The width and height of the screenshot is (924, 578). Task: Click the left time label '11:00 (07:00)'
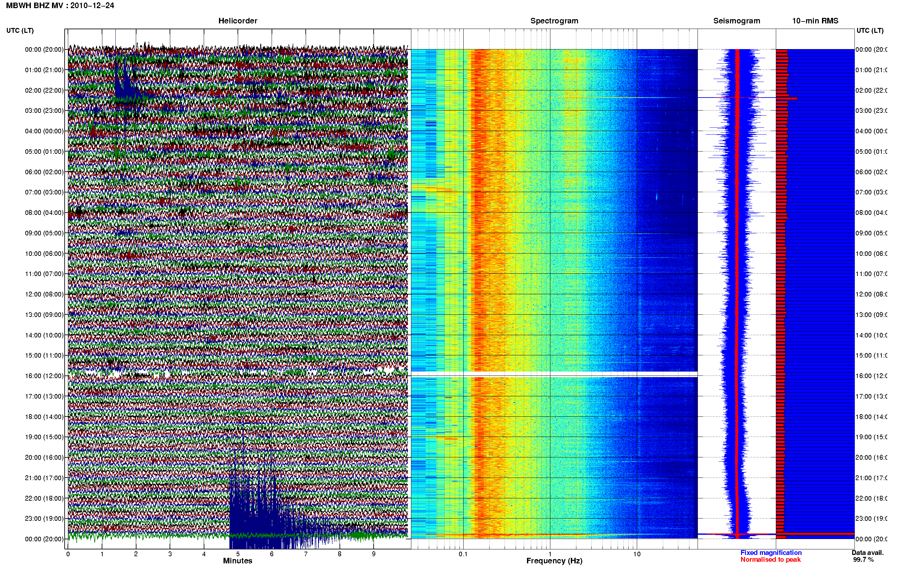(x=44, y=274)
